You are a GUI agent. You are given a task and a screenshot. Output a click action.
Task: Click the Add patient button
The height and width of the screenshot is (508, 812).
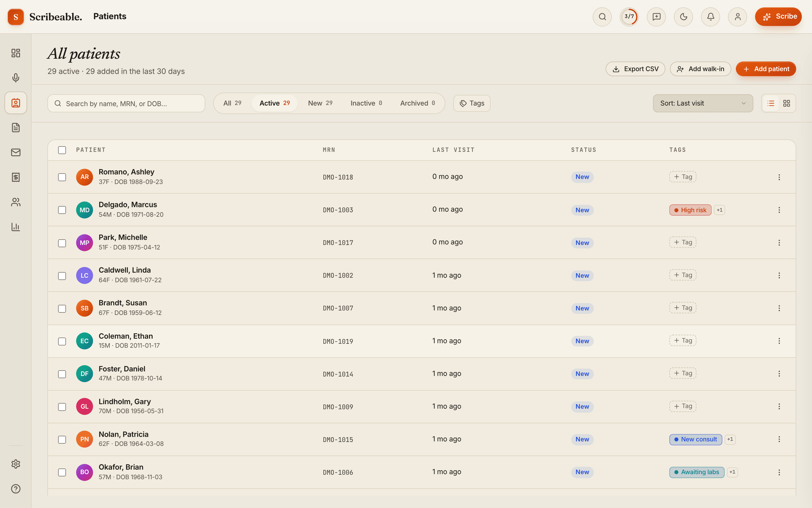[766, 69]
